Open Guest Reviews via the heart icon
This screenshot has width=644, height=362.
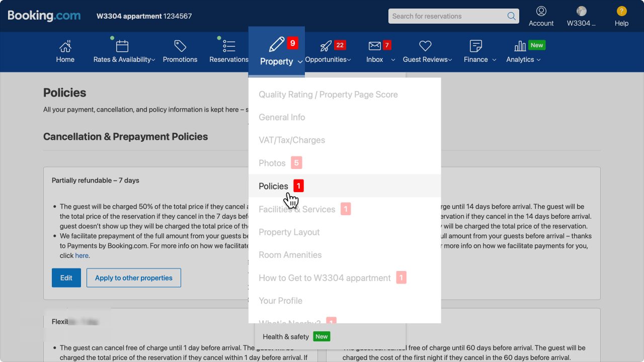pos(425,45)
